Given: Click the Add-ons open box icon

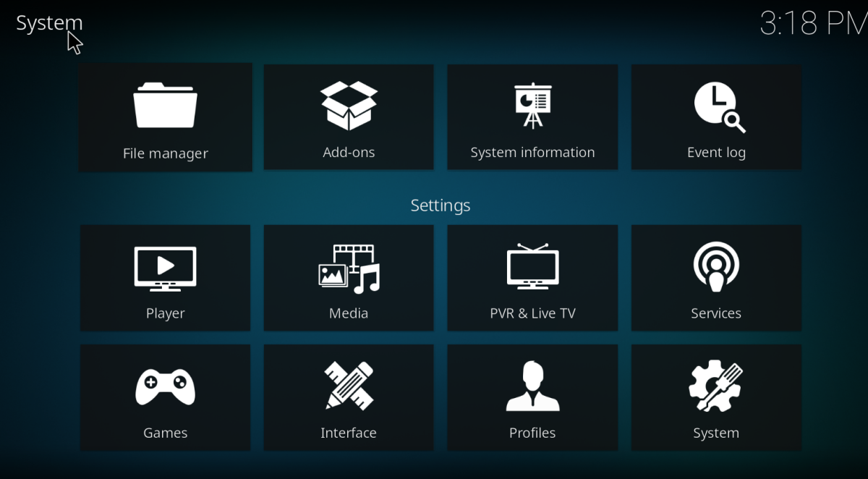Looking at the screenshot, I should coord(349,106).
